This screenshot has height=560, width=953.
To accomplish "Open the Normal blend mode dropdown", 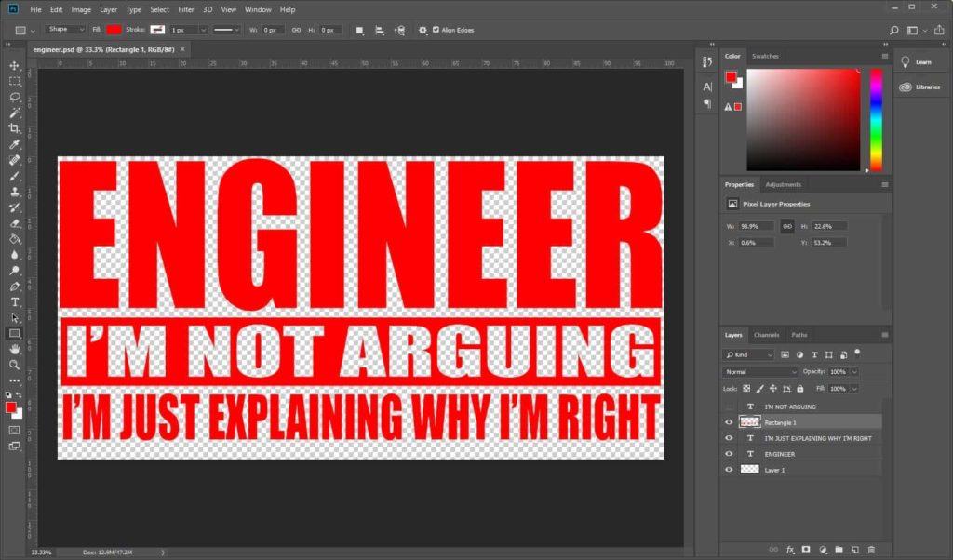I will pos(759,372).
